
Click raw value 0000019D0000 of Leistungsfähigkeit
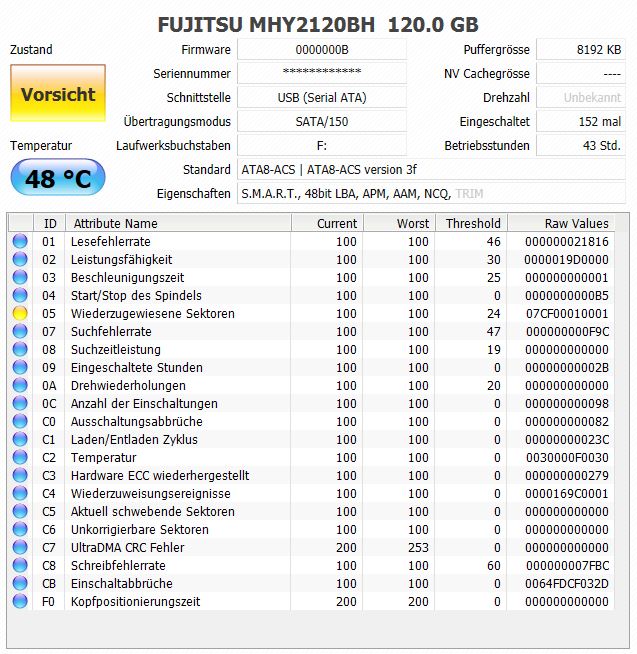(567, 259)
